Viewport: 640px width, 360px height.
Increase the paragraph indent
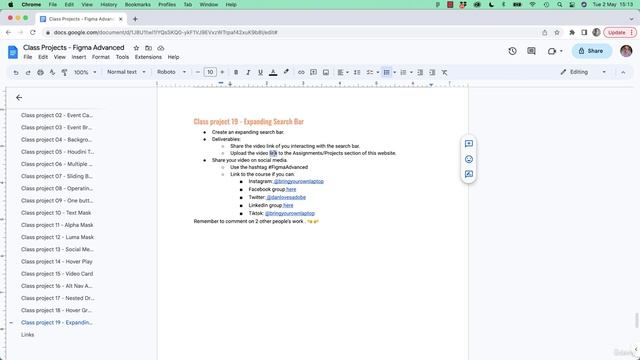[x=432, y=72]
